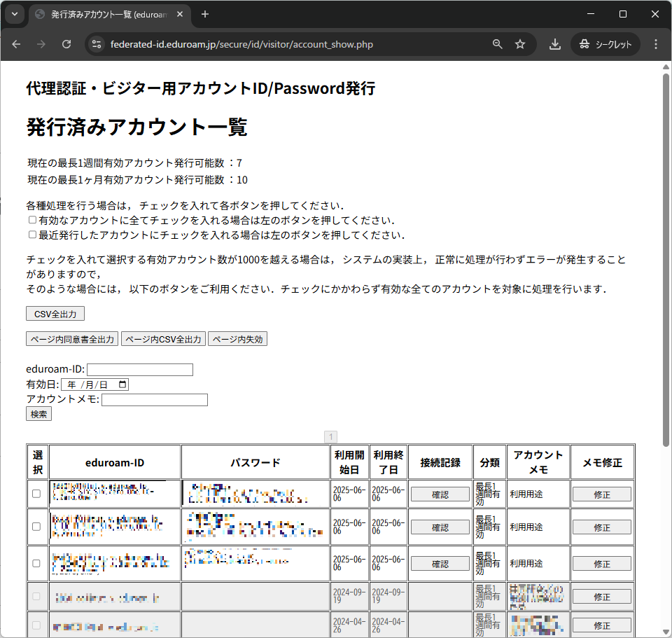Screen dimensions: 672x638
Task: Click the zoom magnifier icon in address bar
Action: 498,44
